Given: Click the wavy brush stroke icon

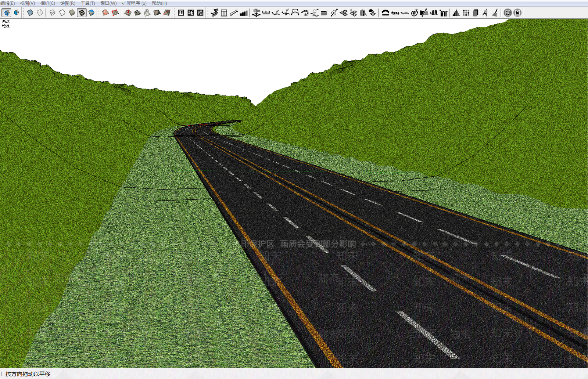Looking at the screenshot, I should tap(405, 13).
